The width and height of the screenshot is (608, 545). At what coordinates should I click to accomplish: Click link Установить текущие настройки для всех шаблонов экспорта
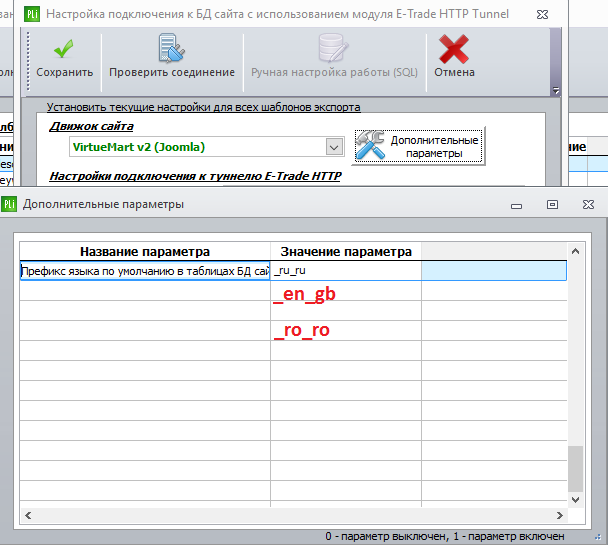tap(204, 107)
